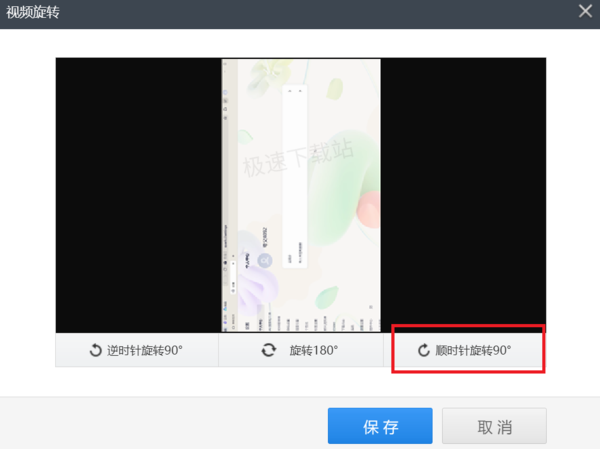This screenshot has height=449, width=600.
Task: Save the rotation with 保存
Action: (380, 426)
